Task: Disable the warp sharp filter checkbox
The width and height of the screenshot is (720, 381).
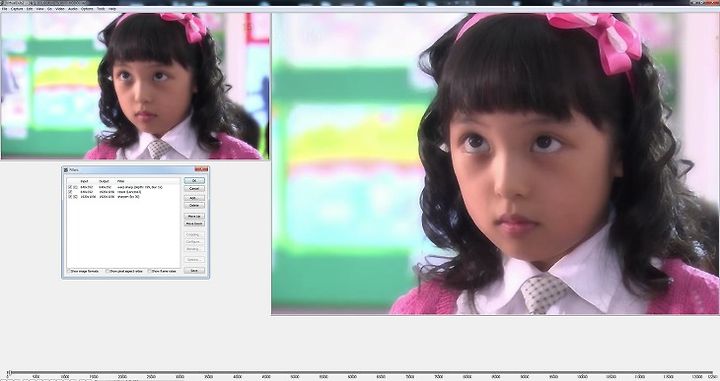Action: click(x=70, y=187)
